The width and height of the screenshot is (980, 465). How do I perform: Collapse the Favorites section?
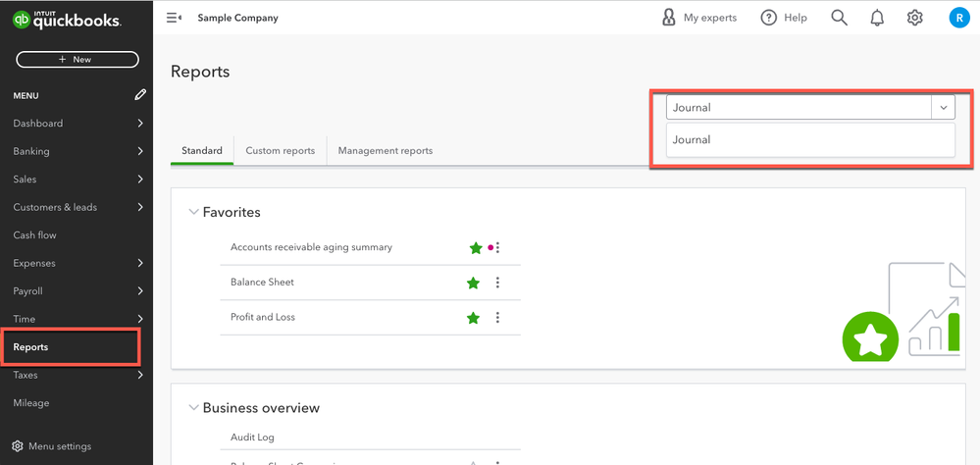click(193, 212)
